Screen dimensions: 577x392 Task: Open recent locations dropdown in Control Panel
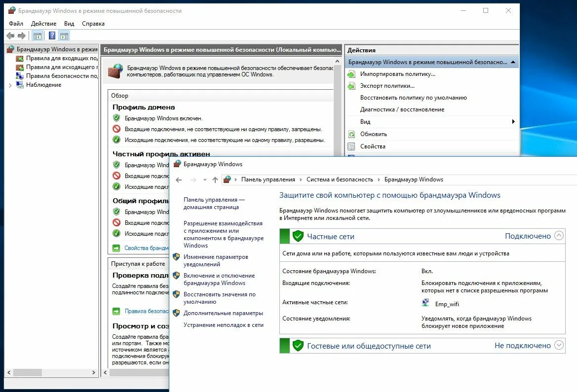(x=205, y=180)
